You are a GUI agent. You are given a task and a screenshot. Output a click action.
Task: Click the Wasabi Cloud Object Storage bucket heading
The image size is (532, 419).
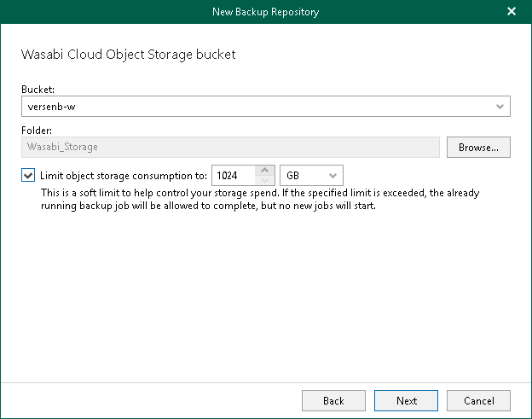click(128, 55)
